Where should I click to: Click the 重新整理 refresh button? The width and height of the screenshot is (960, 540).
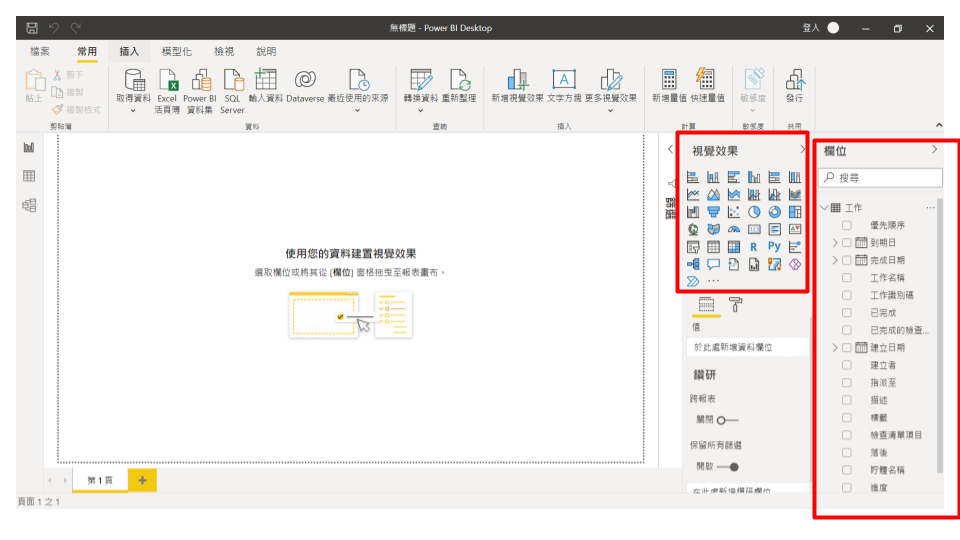pyautogui.click(x=459, y=86)
